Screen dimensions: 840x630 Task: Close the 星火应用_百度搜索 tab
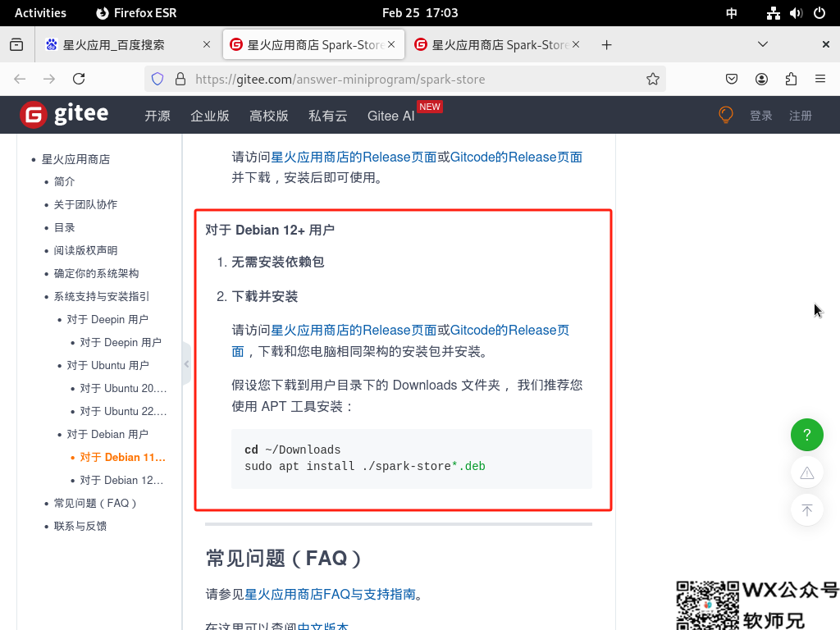[x=207, y=44]
